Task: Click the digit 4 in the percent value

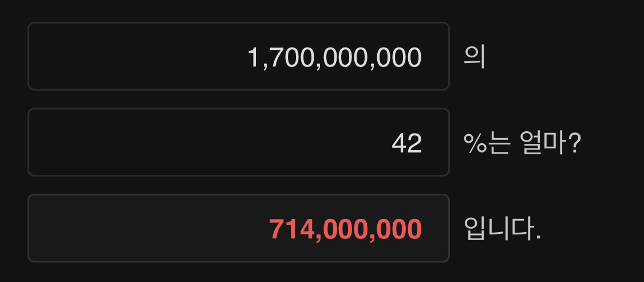Action: click(399, 143)
